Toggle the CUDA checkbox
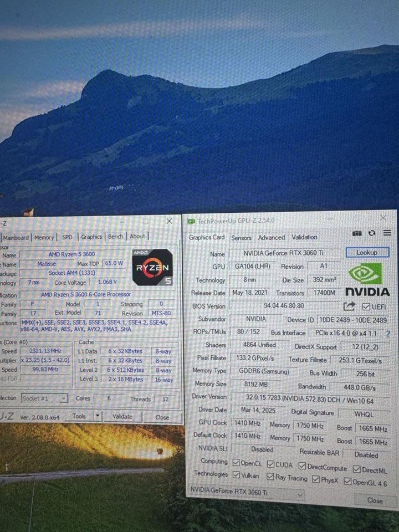Screen dimensions: 399x532 click(x=270, y=464)
